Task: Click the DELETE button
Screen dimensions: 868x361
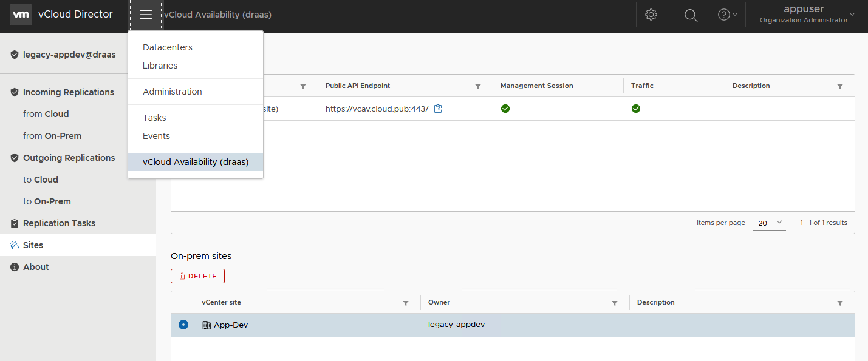Action: tap(197, 276)
